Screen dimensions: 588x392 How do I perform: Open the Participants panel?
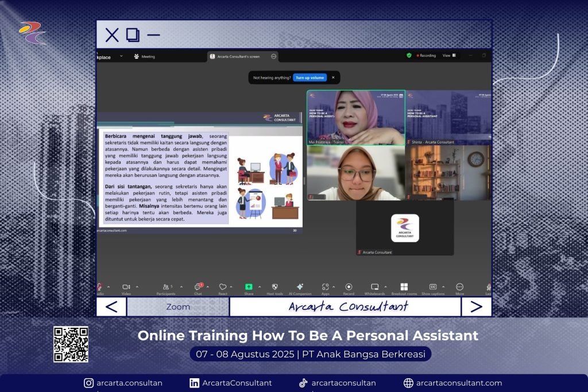point(166,287)
